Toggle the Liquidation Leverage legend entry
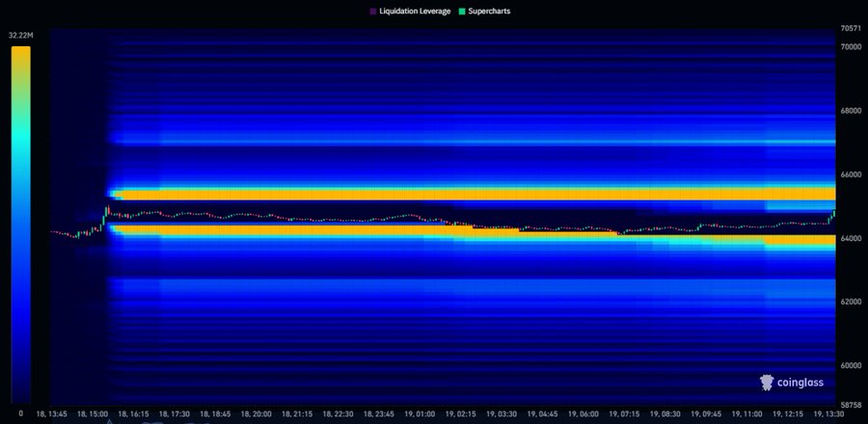The height and width of the screenshot is (424, 868). [410, 11]
